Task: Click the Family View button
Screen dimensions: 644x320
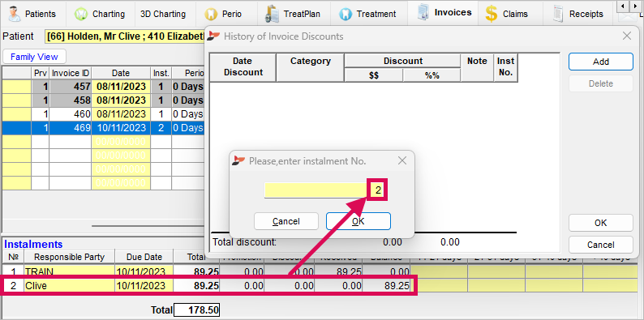Action: [34, 57]
